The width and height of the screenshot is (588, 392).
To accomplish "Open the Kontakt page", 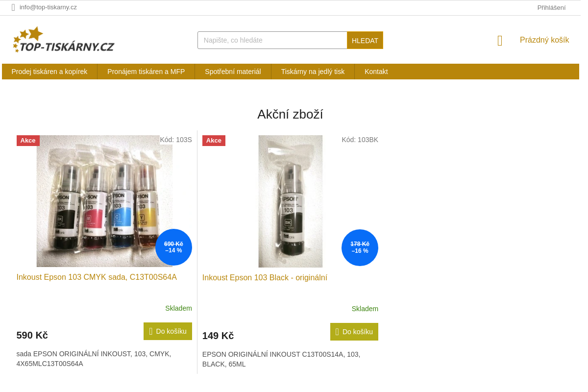I will coord(376,72).
